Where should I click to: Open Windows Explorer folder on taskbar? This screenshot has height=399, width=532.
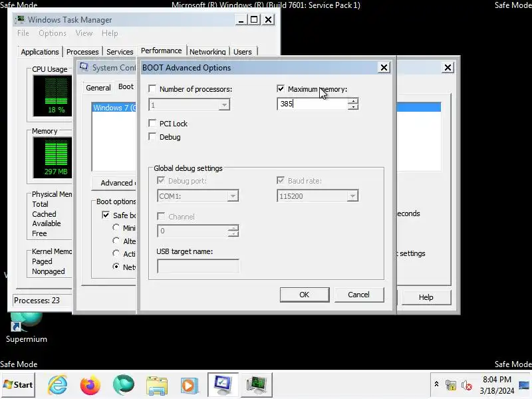pos(156,386)
